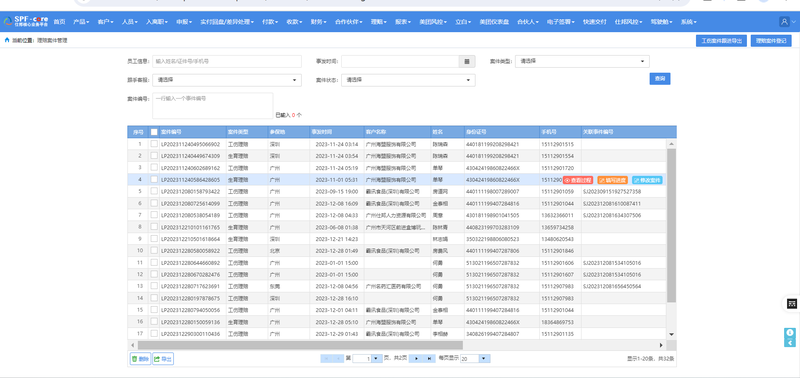Screen dimensions: 800x378
Task: Check row 5 LP202312080158793422
Action: pos(154,191)
